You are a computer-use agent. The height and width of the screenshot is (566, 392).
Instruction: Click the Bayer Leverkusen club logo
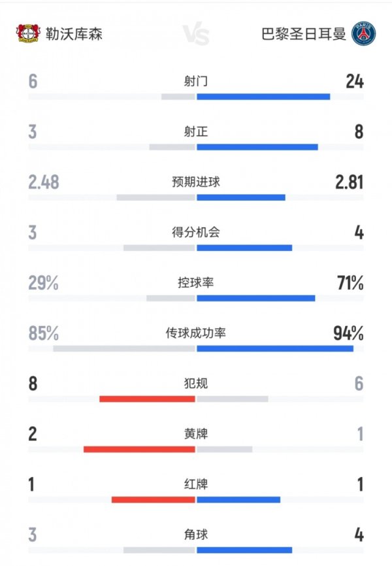[x=29, y=34]
